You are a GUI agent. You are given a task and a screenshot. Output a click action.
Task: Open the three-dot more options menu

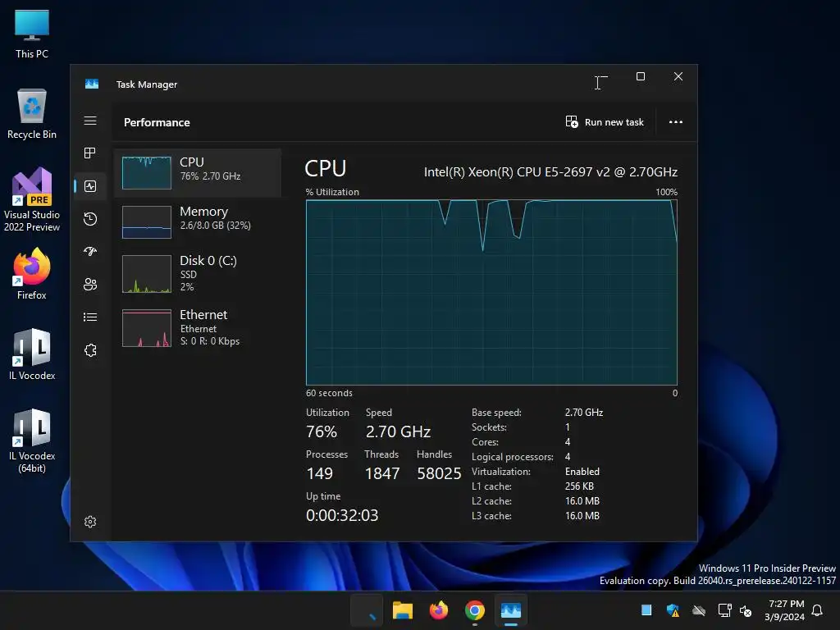point(676,122)
